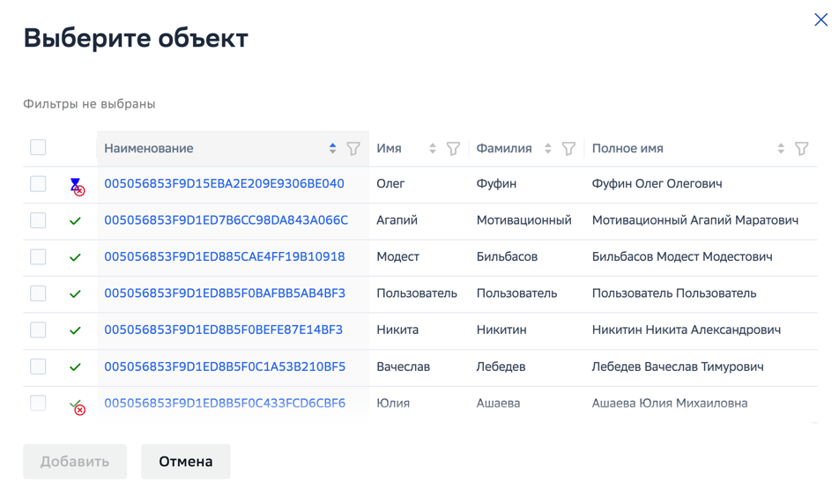Sort table by Имя column arrows
Image resolution: width=839 pixels, height=504 pixels.
(x=433, y=148)
